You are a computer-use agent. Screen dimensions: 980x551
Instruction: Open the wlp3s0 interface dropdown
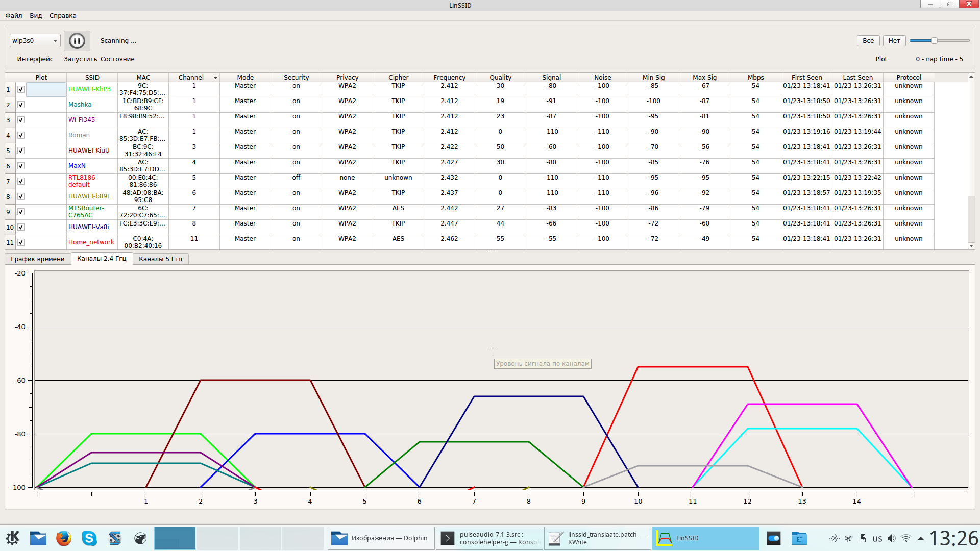pos(35,41)
